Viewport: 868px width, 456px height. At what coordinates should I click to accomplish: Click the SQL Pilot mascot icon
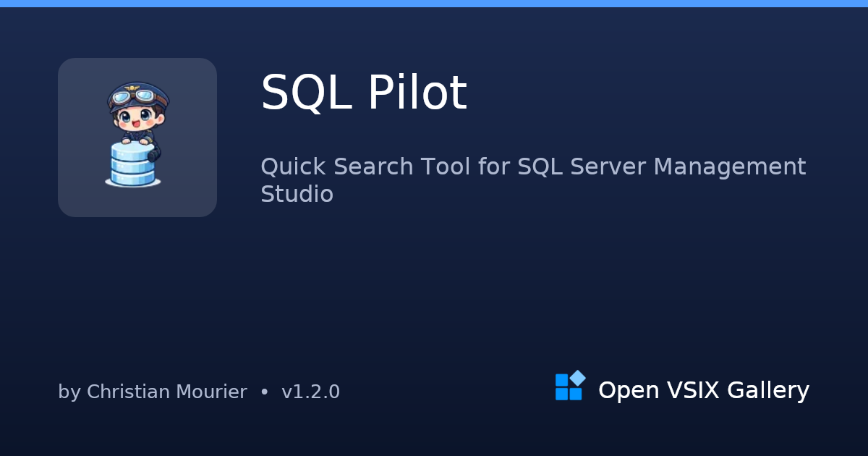pos(137,138)
